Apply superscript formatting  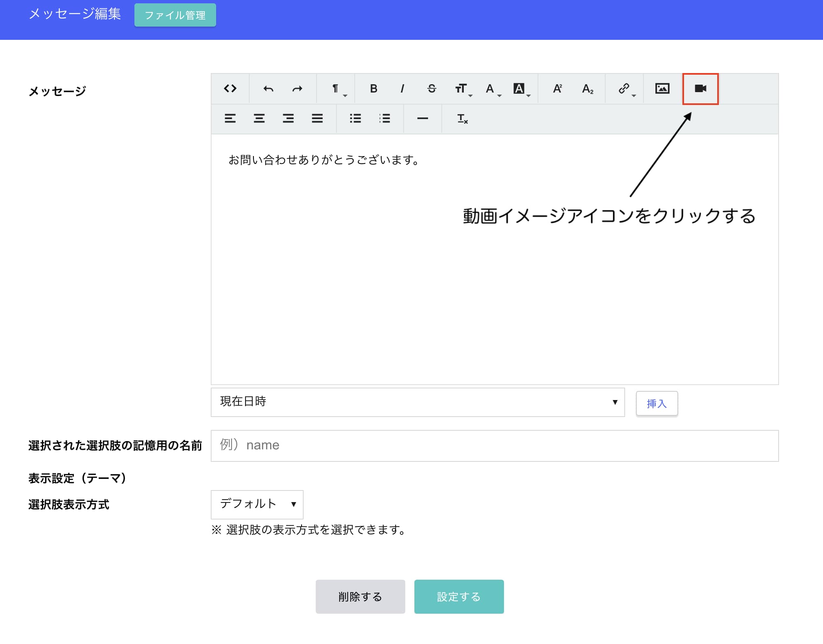557,88
